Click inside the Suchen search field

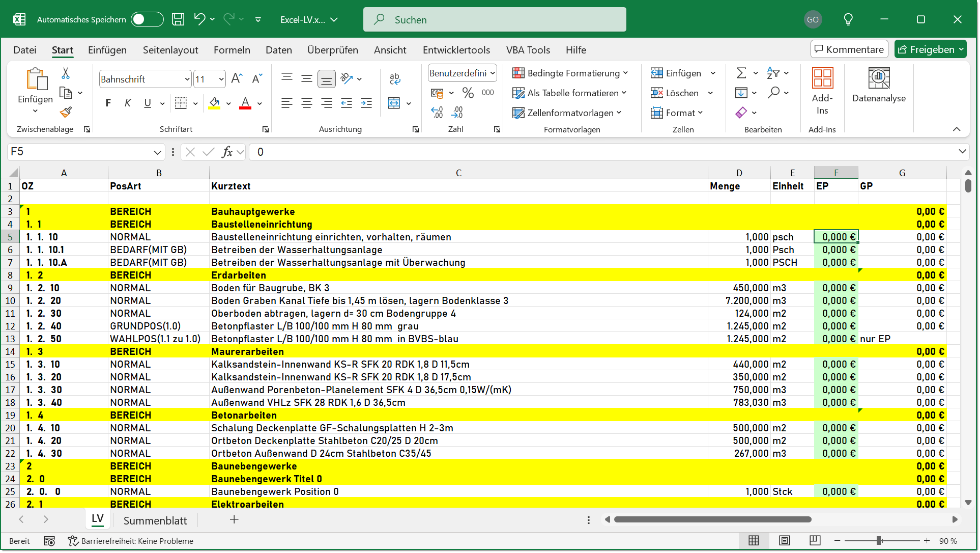[494, 19]
